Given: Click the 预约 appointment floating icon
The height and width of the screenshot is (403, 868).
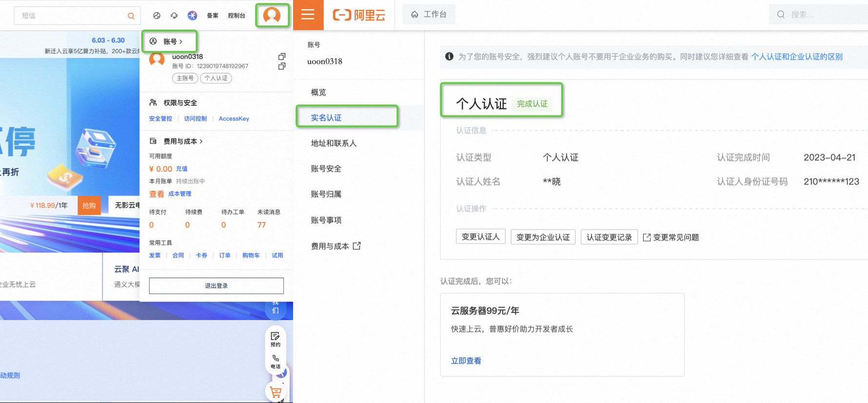Looking at the screenshot, I should click(276, 339).
